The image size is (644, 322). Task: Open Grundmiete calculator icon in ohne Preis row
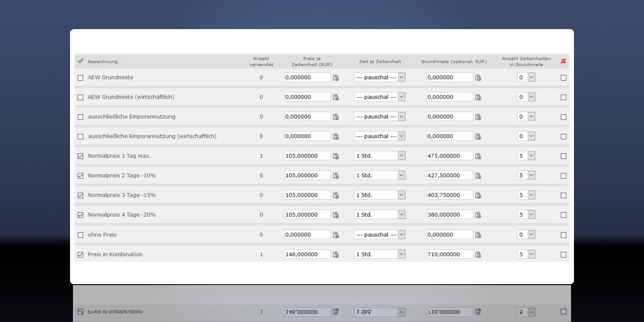pyautogui.click(x=478, y=235)
